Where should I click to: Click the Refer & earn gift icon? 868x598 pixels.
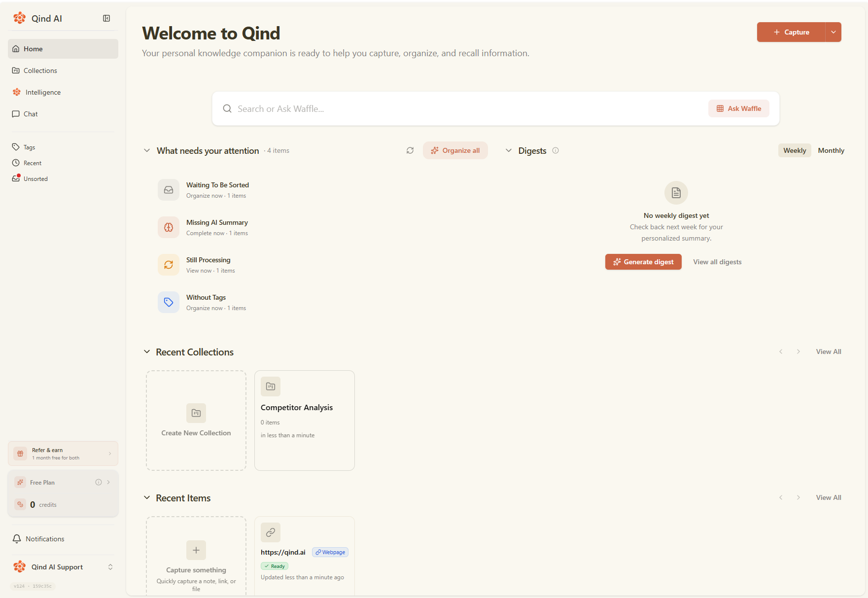coord(20,454)
